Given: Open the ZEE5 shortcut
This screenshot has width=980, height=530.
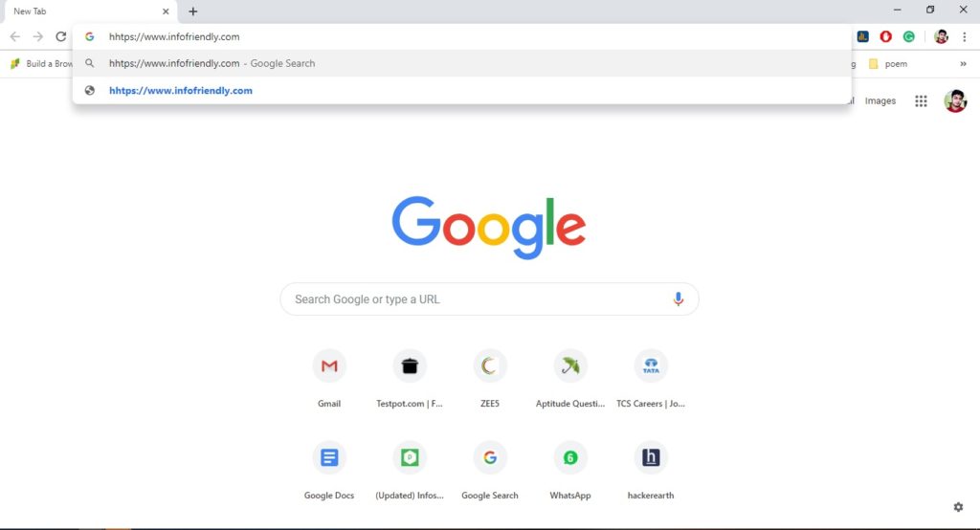Looking at the screenshot, I should coord(490,378).
